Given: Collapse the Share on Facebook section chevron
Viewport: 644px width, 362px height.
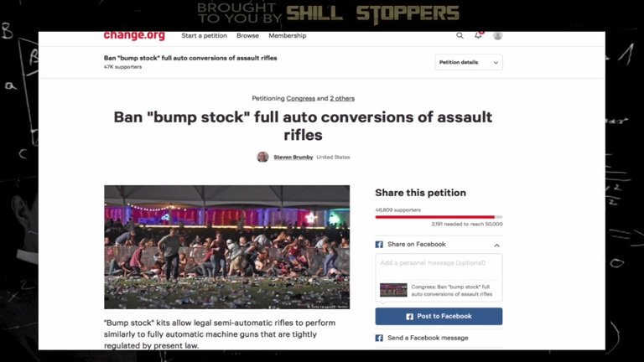Looking at the screenshot, I should pos(496,245).
